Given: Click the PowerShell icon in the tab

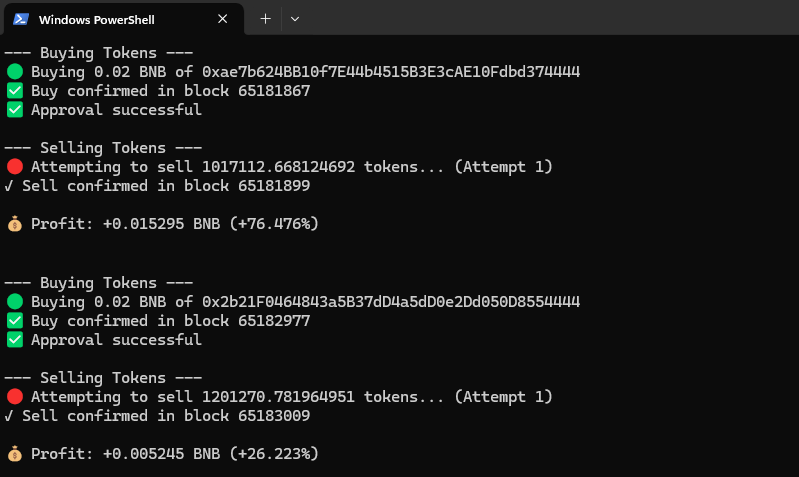Looking at the screenshot, I should 20,19.
